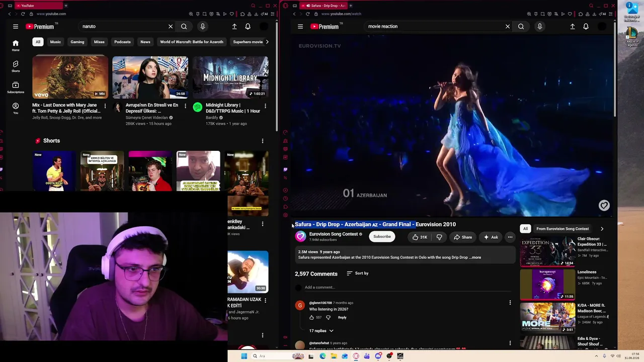The image size is (644, 362).
Task: Open notifications bell in the right YouTube window
Action: [586, 27]
